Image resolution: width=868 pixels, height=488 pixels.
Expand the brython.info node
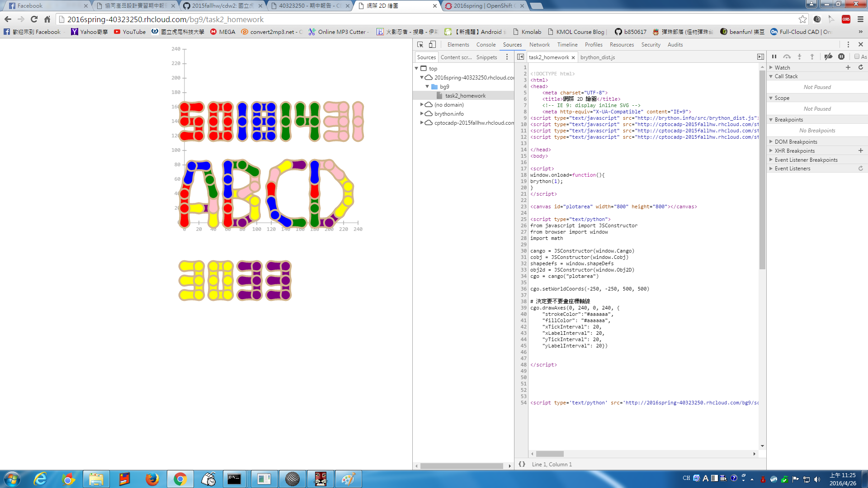pyautogui.click(x=422, y=113)
